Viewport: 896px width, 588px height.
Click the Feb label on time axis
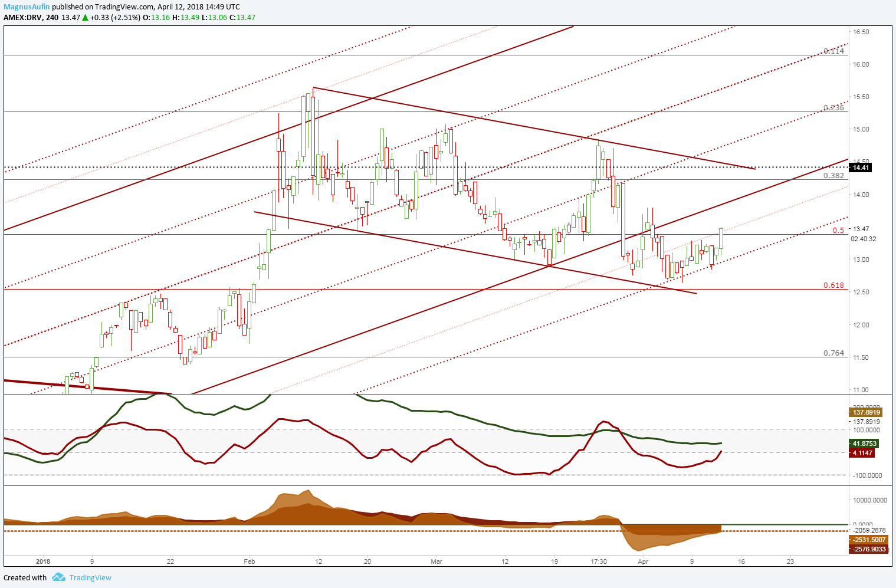[250, 561]
